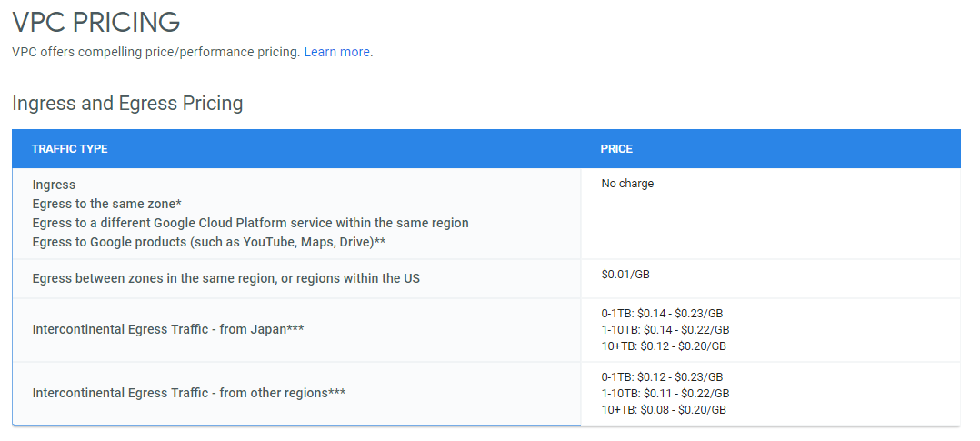
Task: Select the $0.01/GB price value
Action: [x=625, y=272]
